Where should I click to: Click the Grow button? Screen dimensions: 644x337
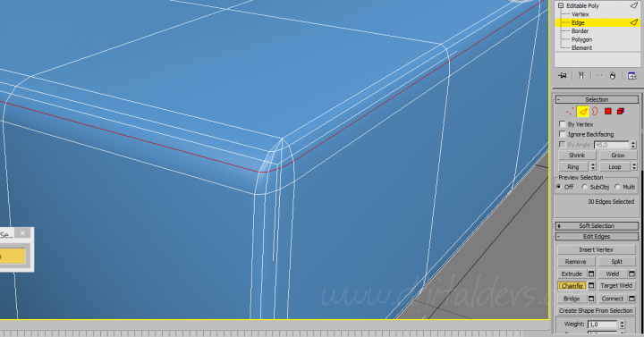click(x=618, y=156)
